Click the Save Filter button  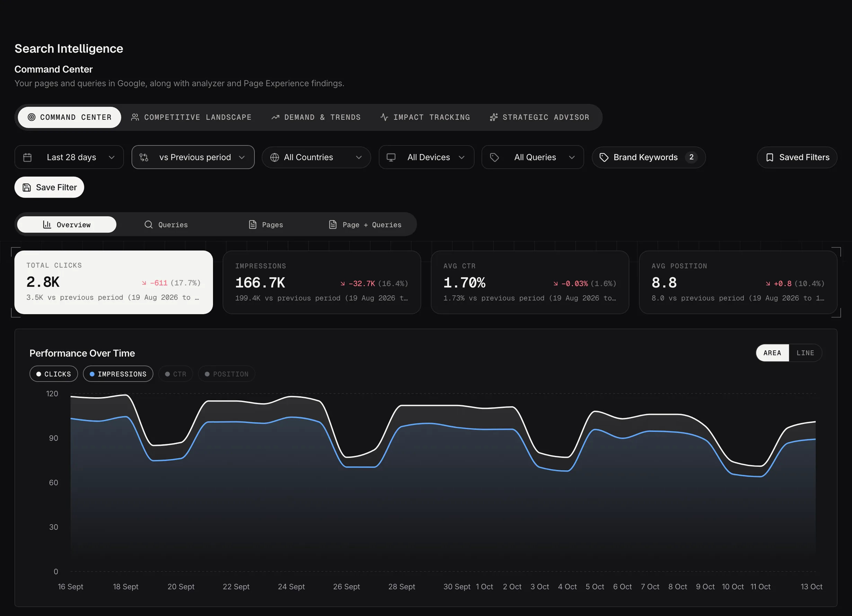[49, 187]
